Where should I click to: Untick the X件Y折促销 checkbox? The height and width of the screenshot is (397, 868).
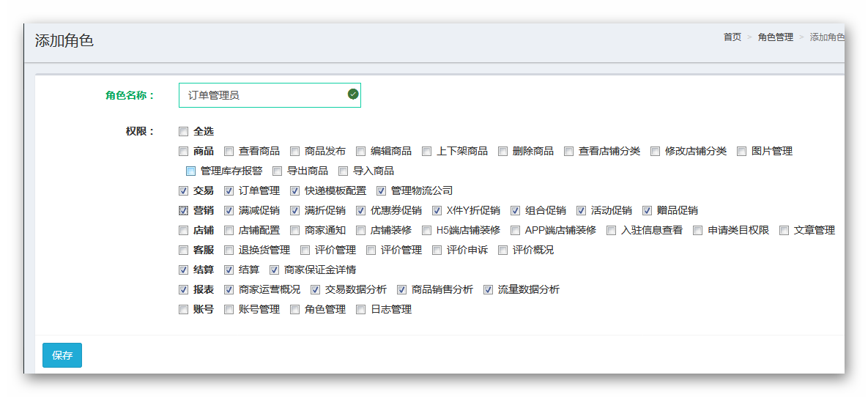pyautogui.click(x=437, y=210)
